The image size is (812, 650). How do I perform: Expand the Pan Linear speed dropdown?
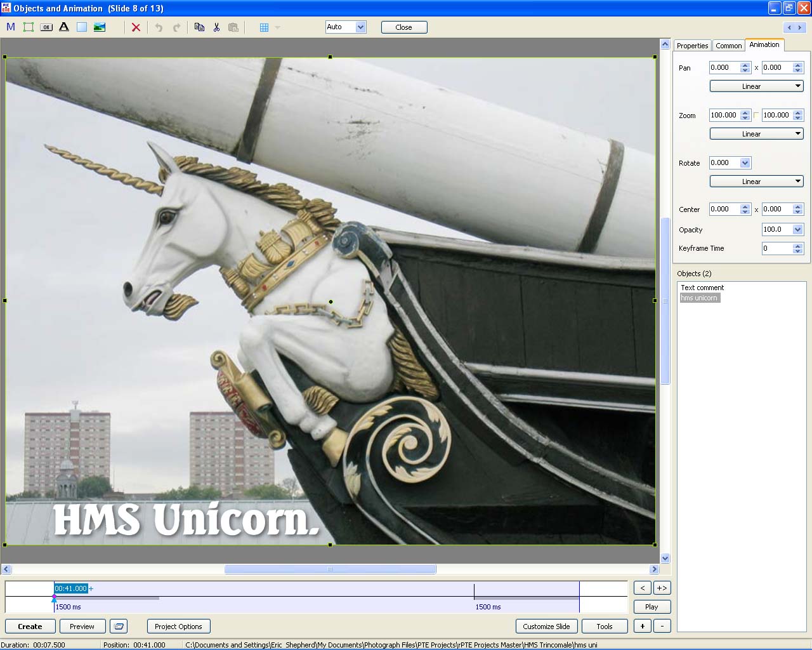(x=756, y=86)
